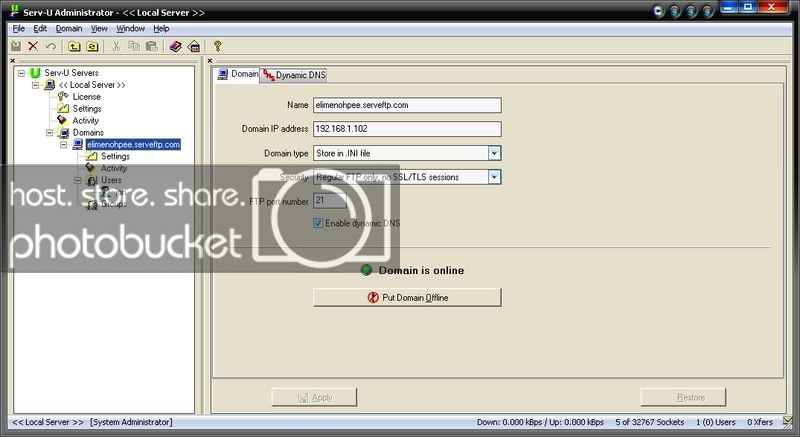Open the Edit menu

(x=40, y=29)
